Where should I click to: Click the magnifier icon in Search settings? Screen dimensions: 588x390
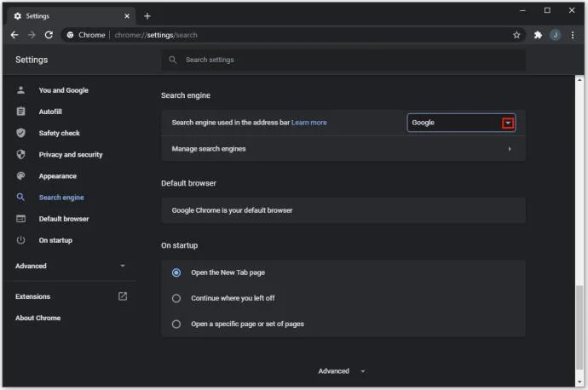coord(172,60)
